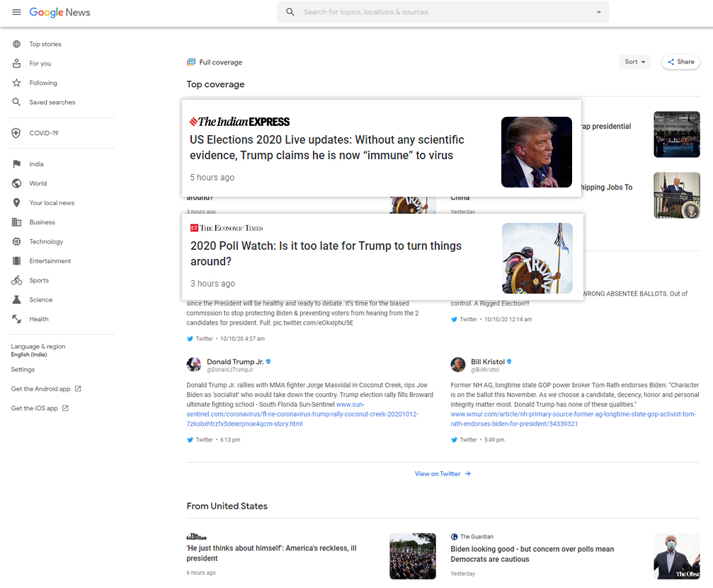Open Saved searches magnifier icon
713x588 pixels.
click(17, 102)
